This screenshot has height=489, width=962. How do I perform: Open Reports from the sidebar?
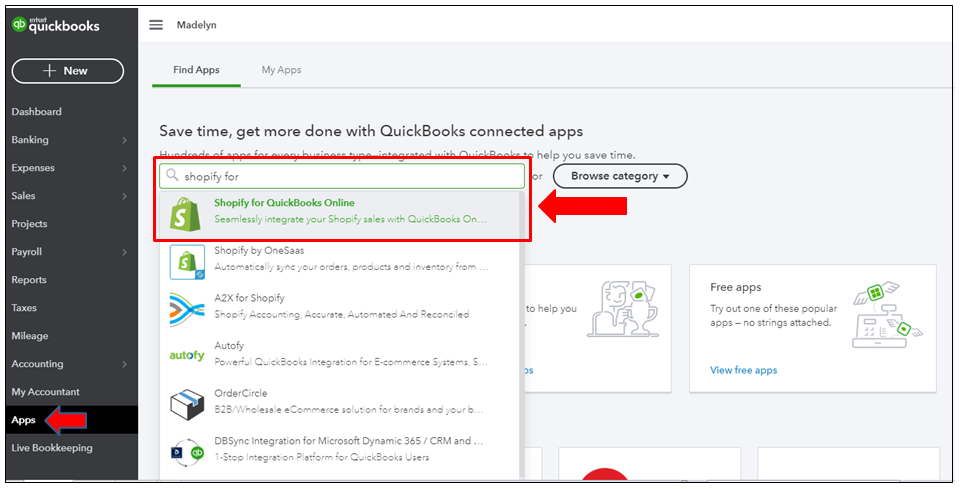coord(29,280)
